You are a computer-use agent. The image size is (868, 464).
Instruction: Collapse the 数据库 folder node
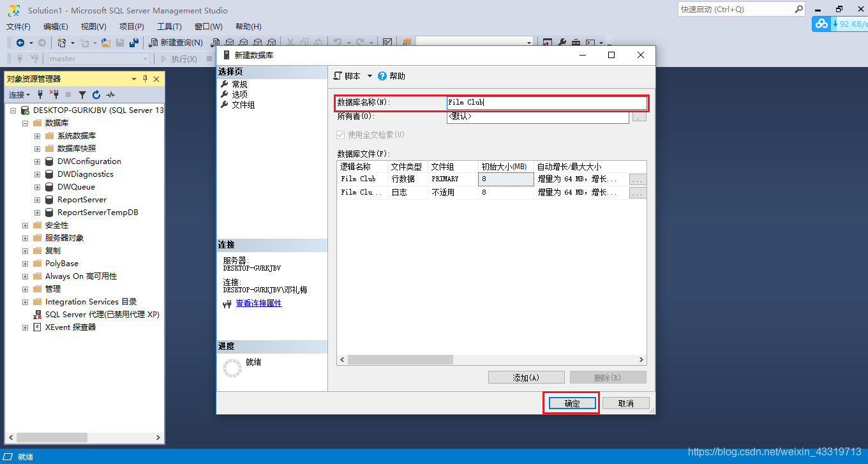pyautogui.click(x=25, y=123)
